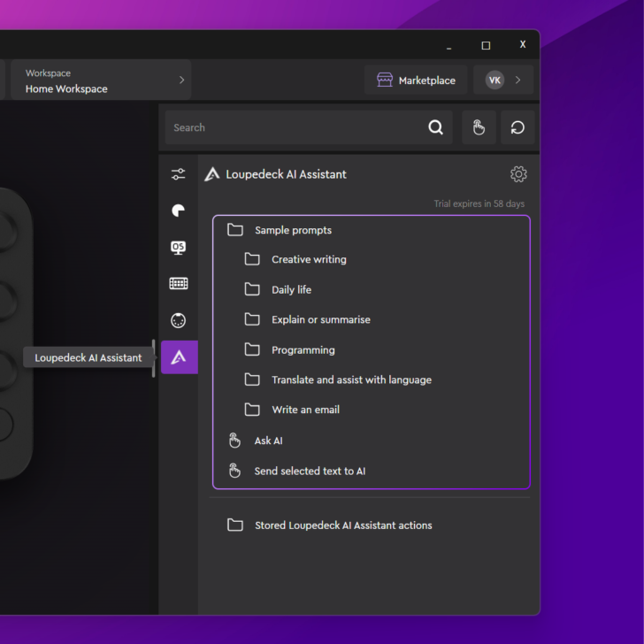Click the Daily life folder icon
This screenshot has width=644, height=644.
click(252, 289)
